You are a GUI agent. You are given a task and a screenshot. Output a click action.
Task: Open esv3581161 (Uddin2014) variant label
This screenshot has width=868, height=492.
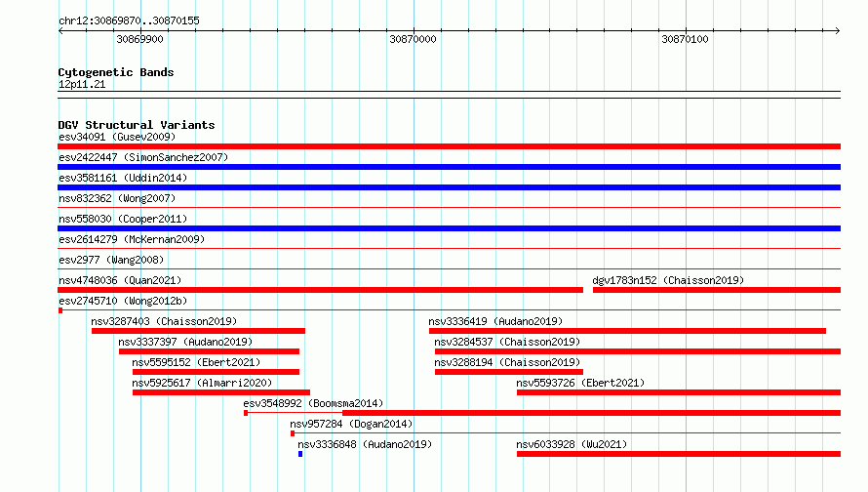123,178
